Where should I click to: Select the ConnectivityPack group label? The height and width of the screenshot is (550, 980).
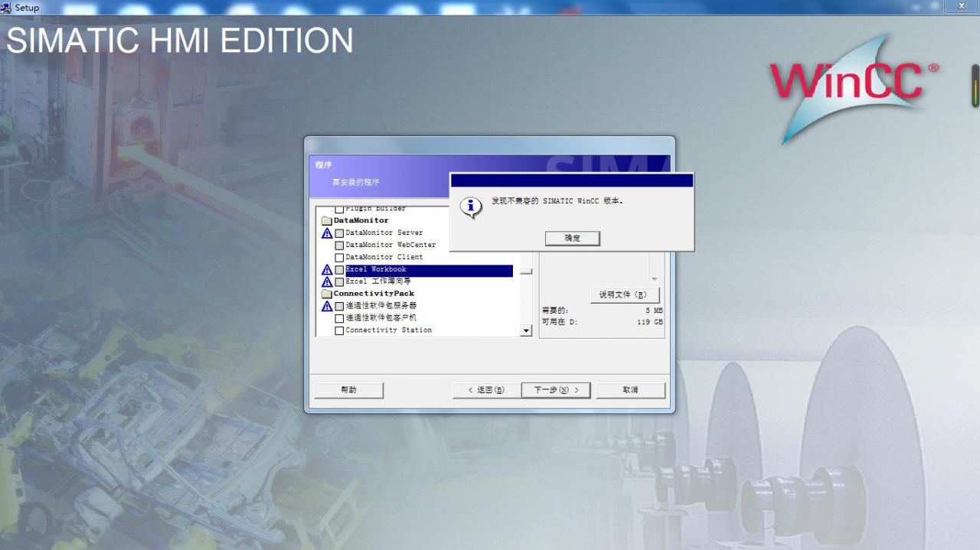[x=374, y=294]
